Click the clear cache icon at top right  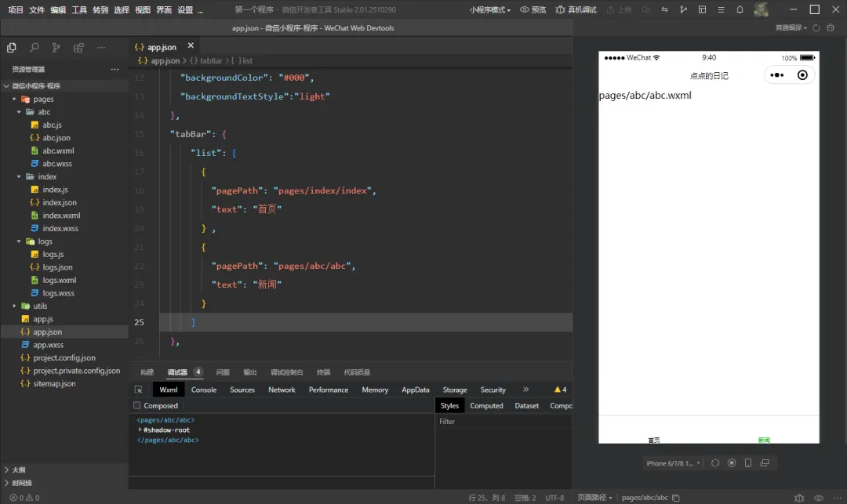tap(831, 27)
